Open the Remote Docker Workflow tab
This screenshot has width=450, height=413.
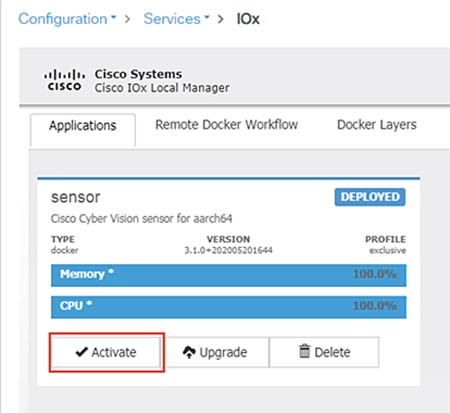(x=227, y=125)
